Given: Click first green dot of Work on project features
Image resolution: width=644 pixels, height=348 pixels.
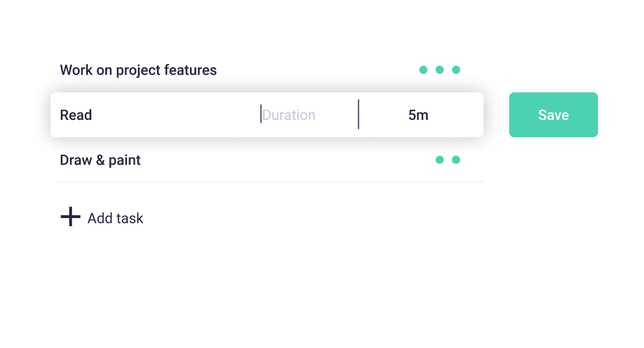Looking at the screenshot, I should coord(423,70).
